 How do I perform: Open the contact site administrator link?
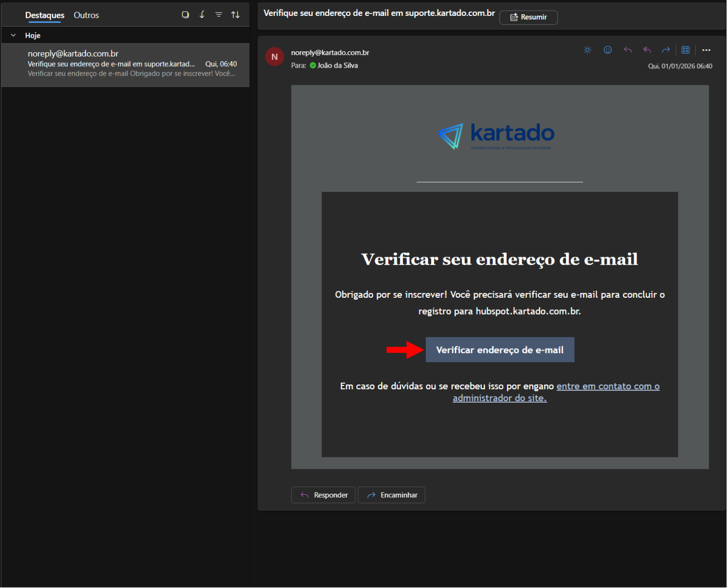(607, 386)
